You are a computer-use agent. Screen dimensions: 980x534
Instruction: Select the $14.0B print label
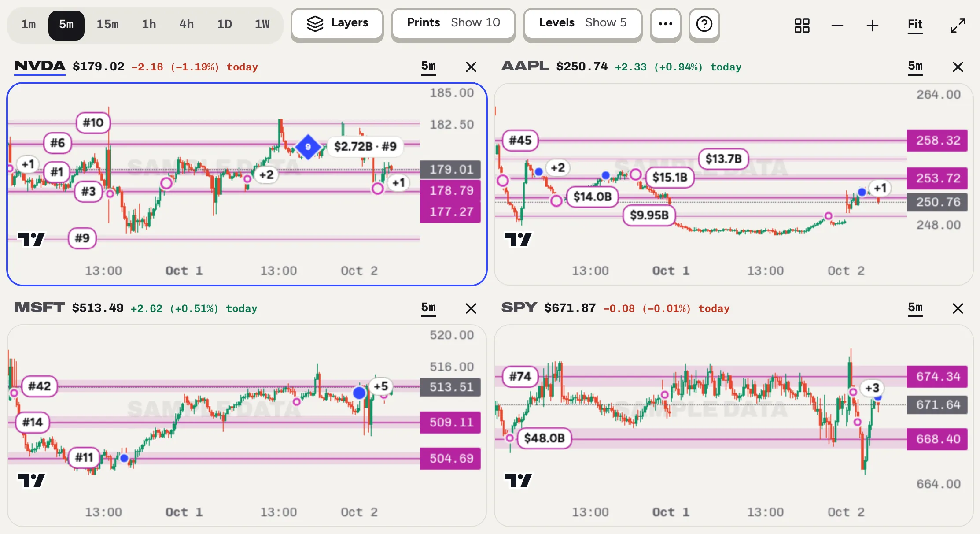click(593, 197)
